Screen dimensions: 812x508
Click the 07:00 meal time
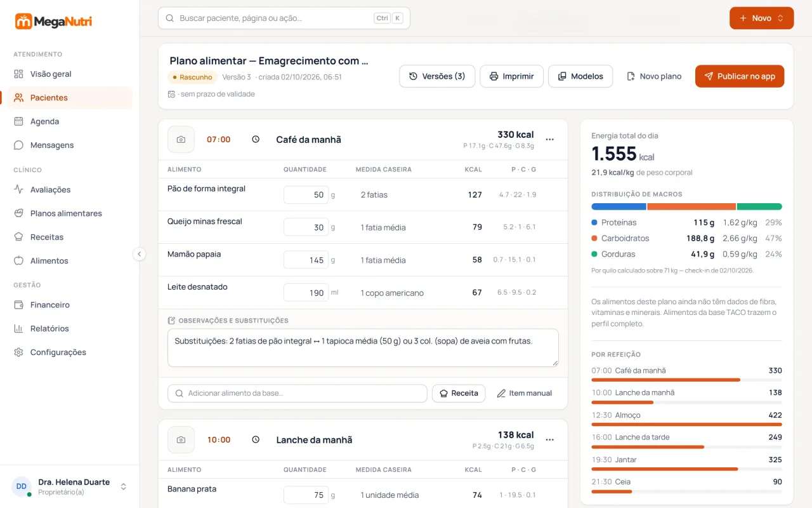click(219, 140)
